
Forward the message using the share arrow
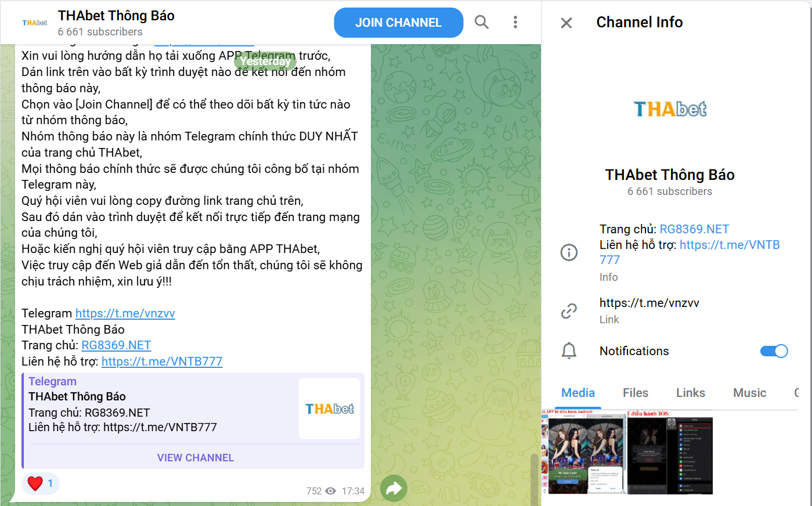tap(394, 489)
